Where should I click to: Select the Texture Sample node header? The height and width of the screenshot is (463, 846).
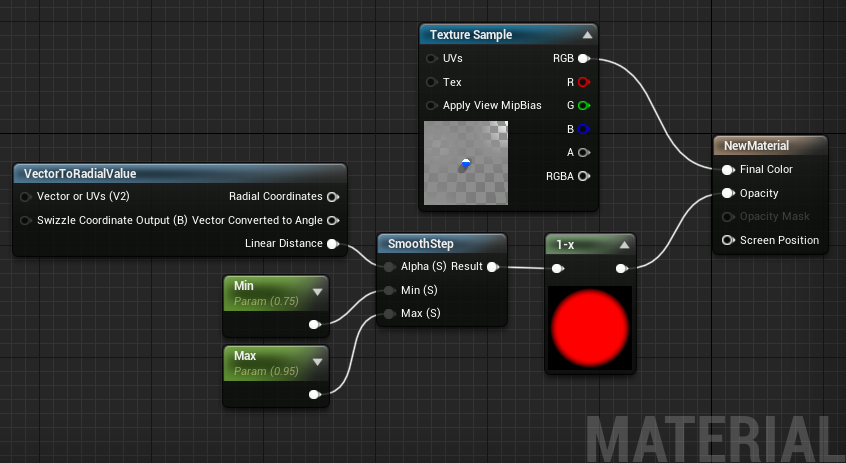coord(508,35)
